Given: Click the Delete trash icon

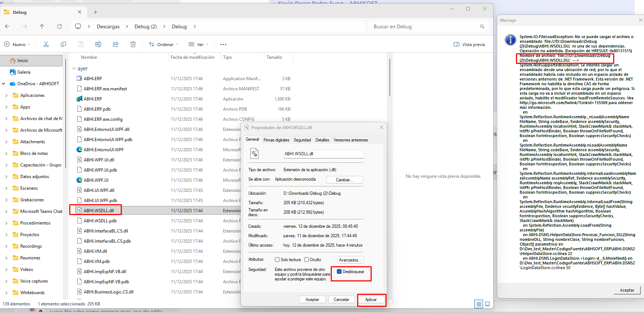Looking at the screenshot, I should (133, 44).
